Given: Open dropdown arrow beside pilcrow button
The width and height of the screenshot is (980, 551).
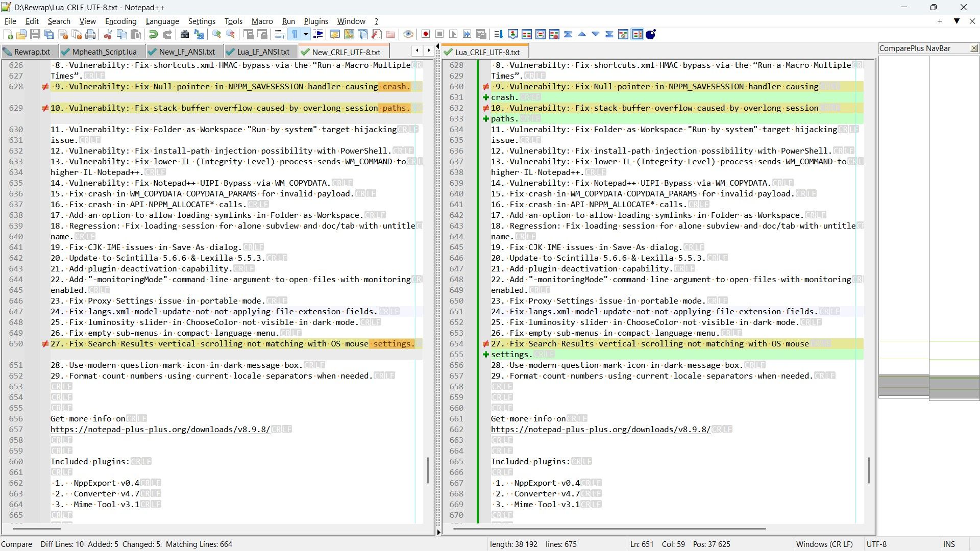Looking at the screenshot, I should (306, 35).
